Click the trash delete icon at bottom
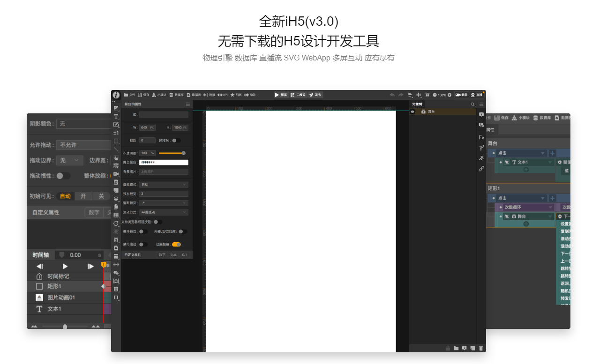This screenshot has height=364, width=592. pos(481,348)
